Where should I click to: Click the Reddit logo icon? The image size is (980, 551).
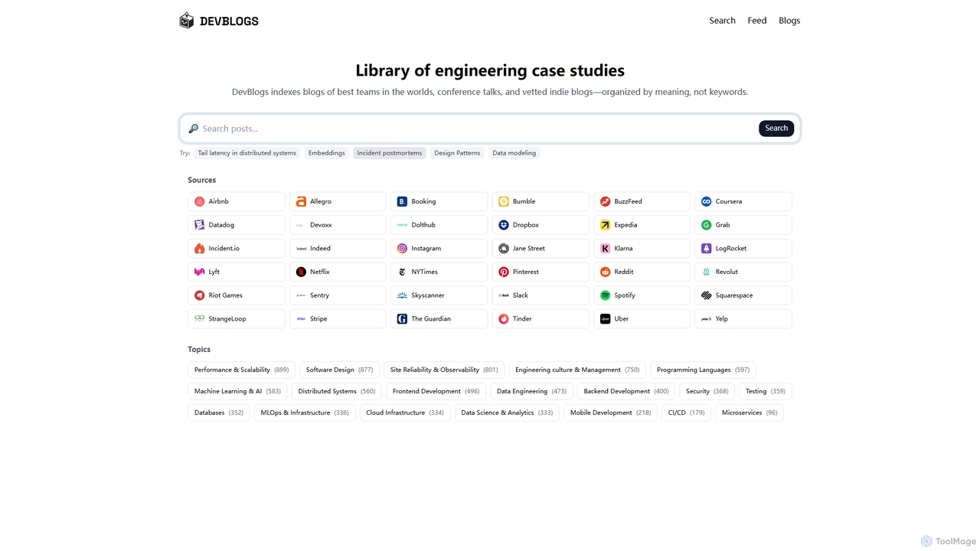(605, 272)
